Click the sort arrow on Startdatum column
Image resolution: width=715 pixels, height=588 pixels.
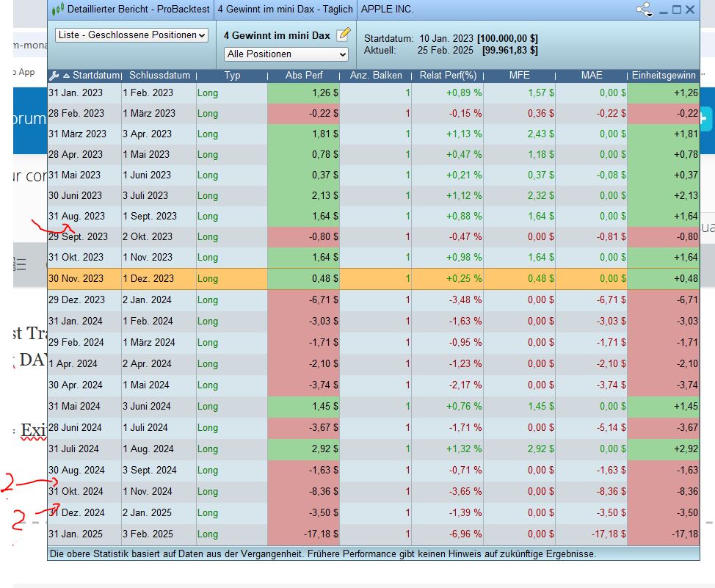point(67,76)
